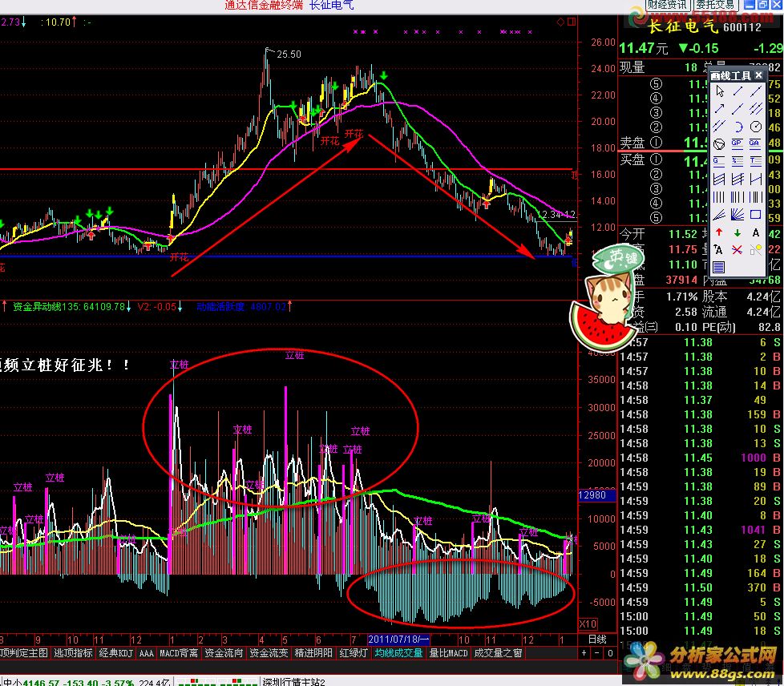Screen dimensions: 784x686
Task: Select the speed resistance lines tool
Action: [719, 215]
